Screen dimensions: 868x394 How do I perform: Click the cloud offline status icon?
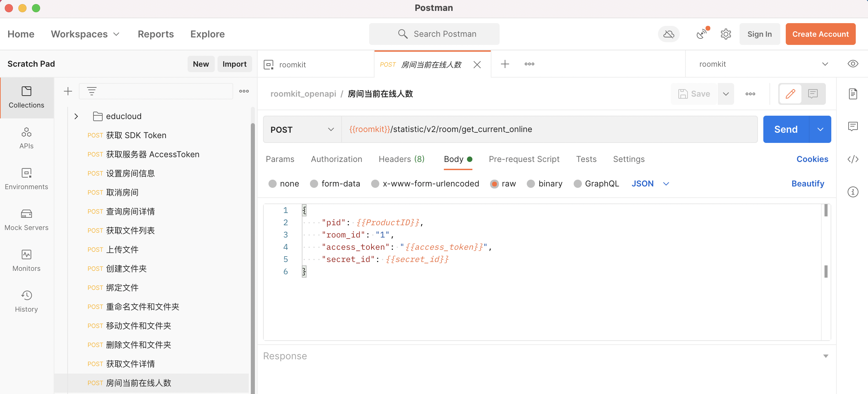pos(668,34)
